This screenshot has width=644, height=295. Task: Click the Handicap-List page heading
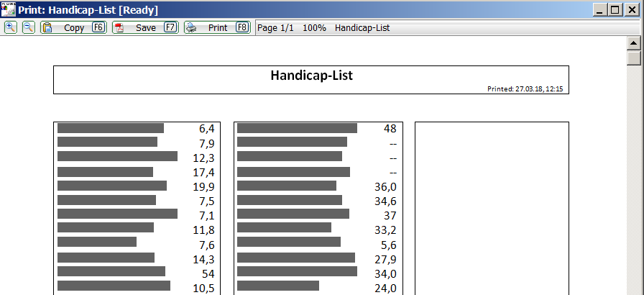point(311,75)
